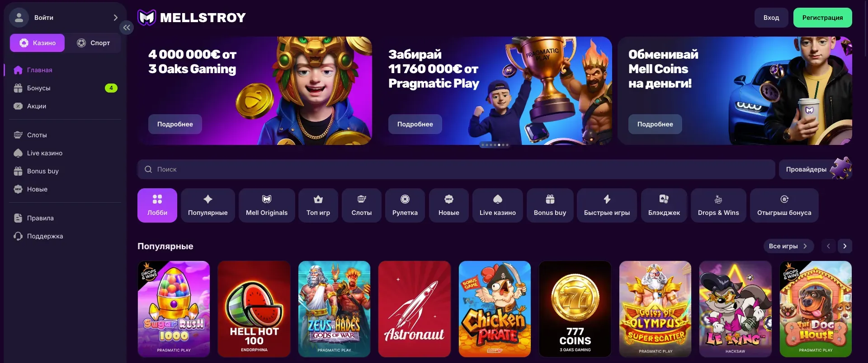The height and width of the screenshot is (363, 868).
Task: Click the green Регистрация button
Action: click(x=822, y=18)
